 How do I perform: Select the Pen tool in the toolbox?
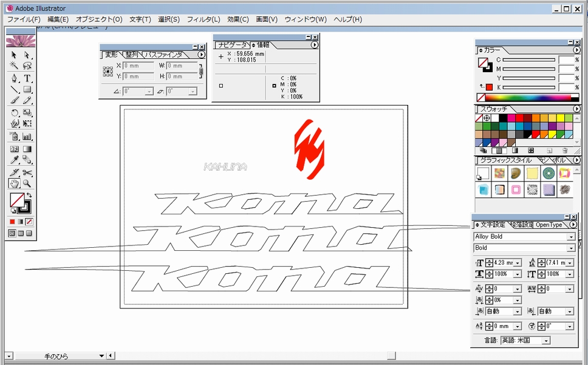[15, 78]
